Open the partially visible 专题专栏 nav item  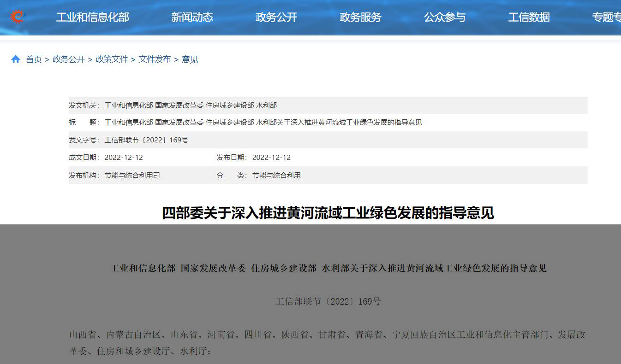606,18
